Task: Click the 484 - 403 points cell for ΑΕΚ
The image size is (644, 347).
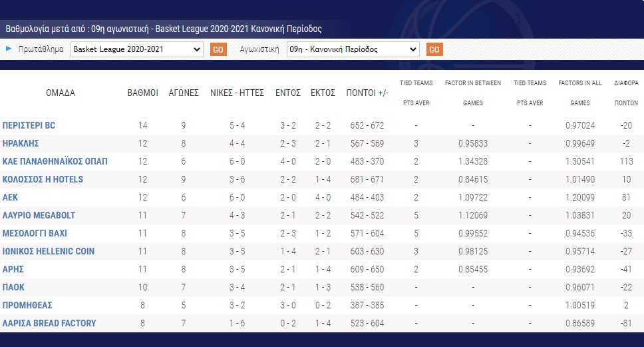Action: pyautogui.click(x=367, y=197)
